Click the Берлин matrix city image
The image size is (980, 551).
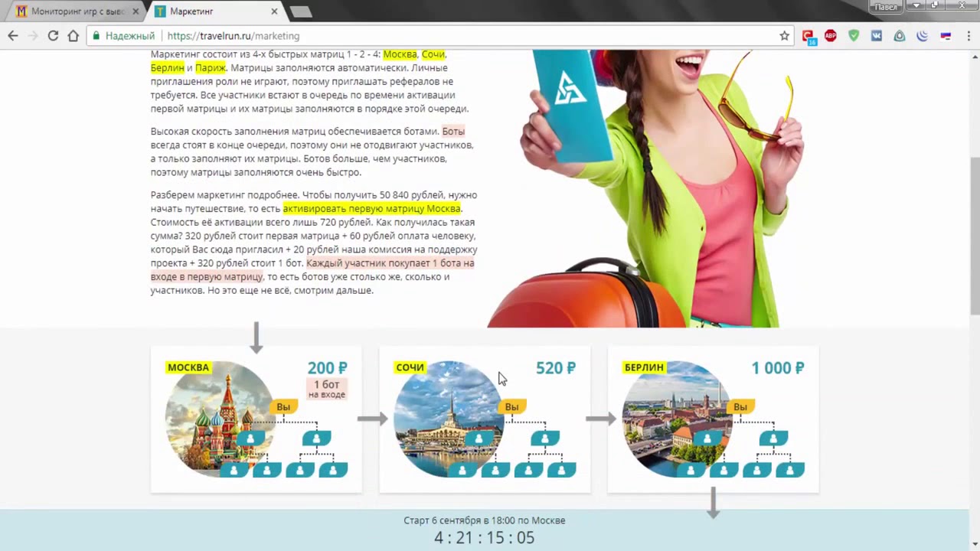[x=677, y=419]
